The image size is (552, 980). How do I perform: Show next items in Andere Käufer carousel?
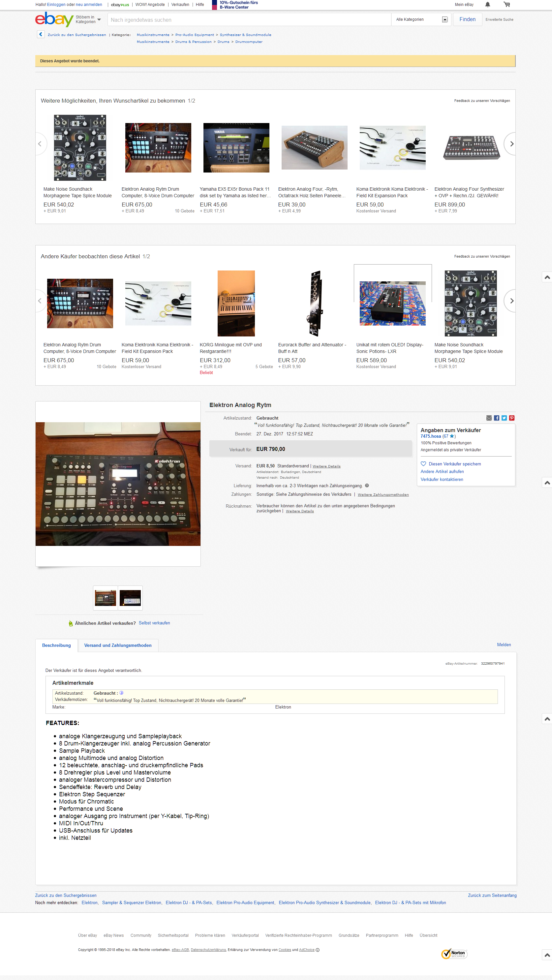pos(510,300)
